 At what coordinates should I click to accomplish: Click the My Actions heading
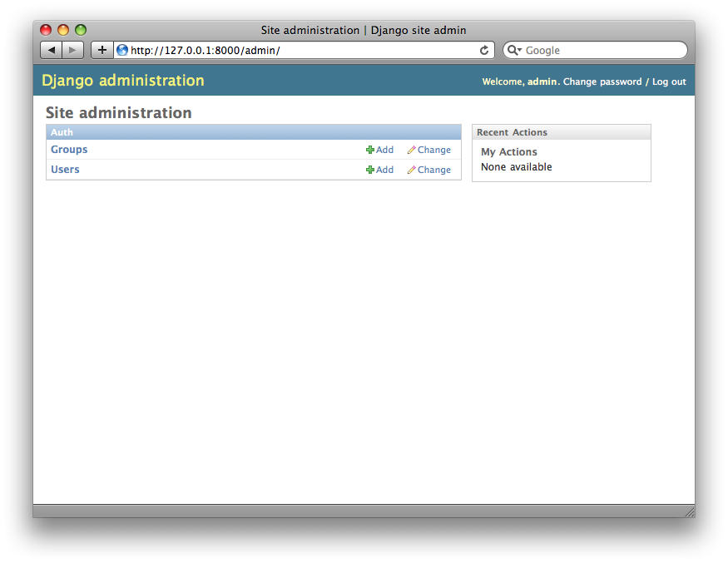[509, 152]
